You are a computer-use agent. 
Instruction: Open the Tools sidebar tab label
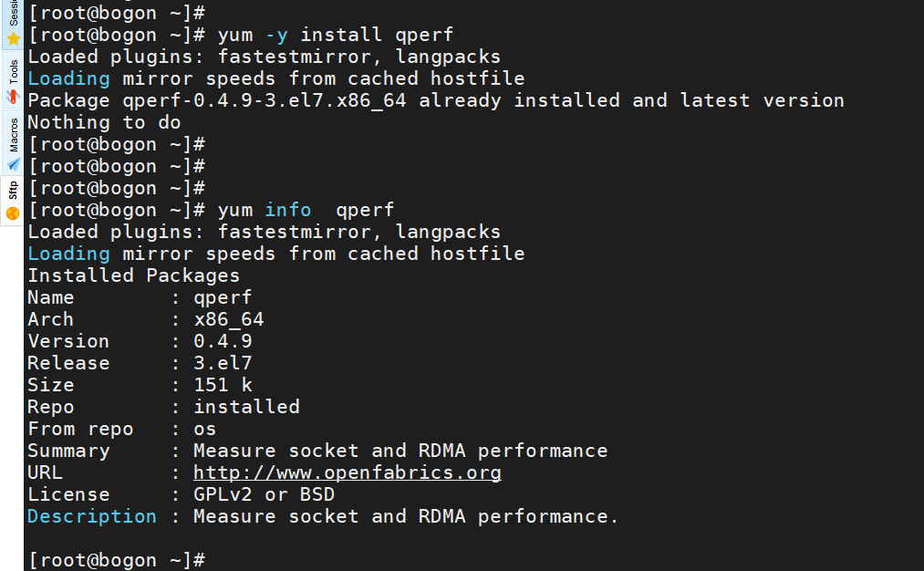tap(14, 72)
